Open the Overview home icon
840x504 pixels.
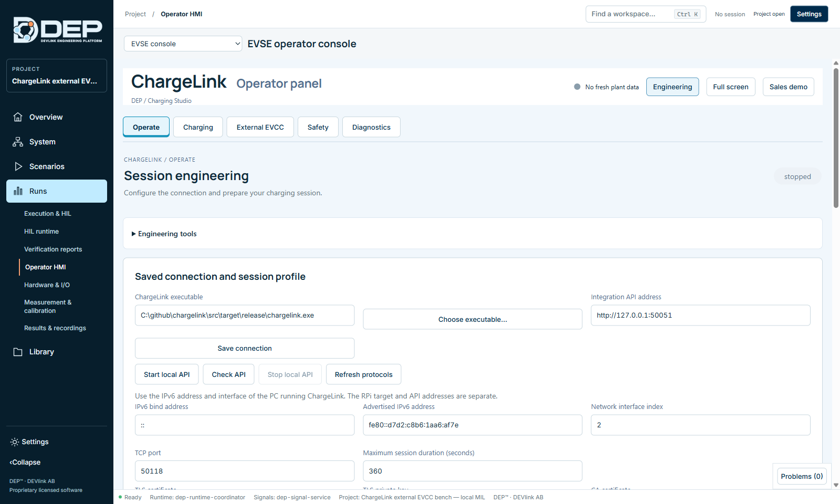coord(18,117)
